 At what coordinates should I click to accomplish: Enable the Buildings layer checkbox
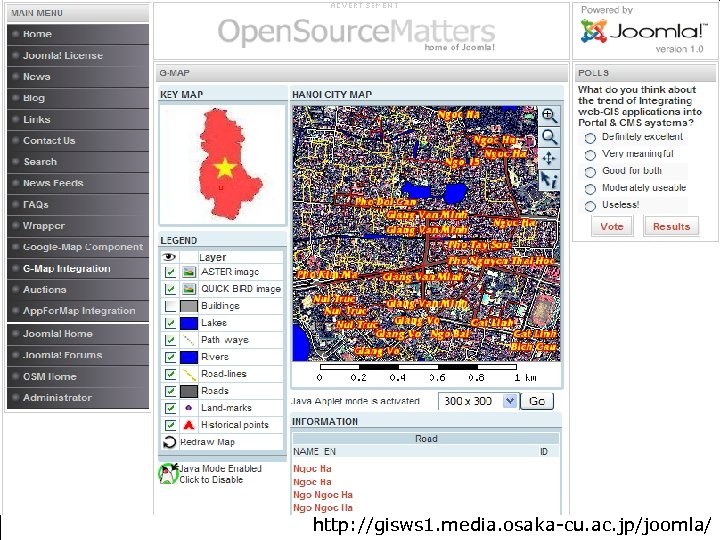click(x=170, y=306)
